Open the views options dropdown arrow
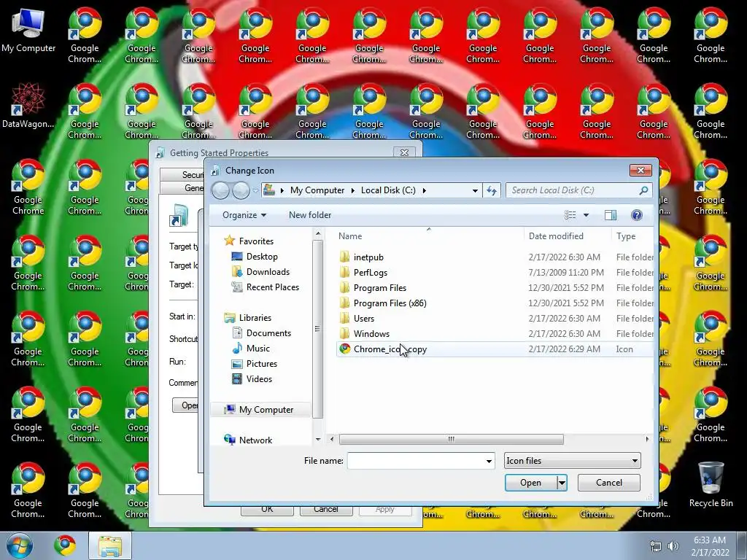Image resolution: width=747 pixels, height=560 pixels. pyautogui.click(x=586, y=215)
